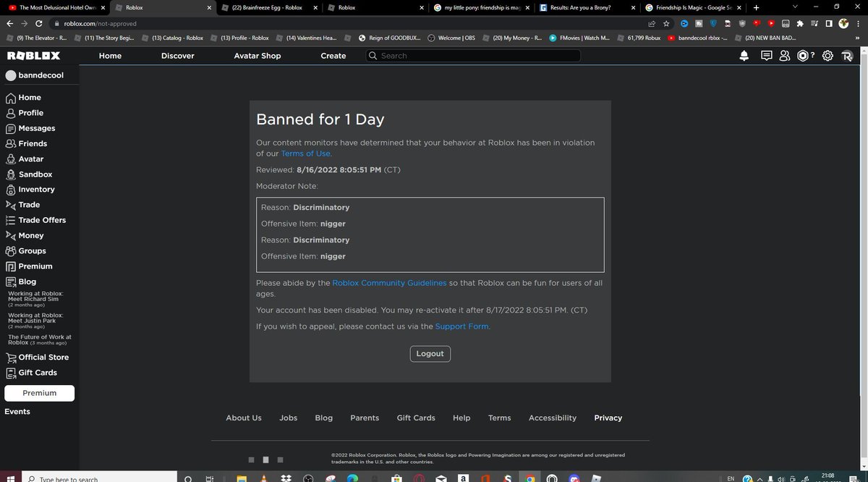Open Avatar Shop in top navigation
The height and width of the screenshot is (482, 868).
[258, 56]
